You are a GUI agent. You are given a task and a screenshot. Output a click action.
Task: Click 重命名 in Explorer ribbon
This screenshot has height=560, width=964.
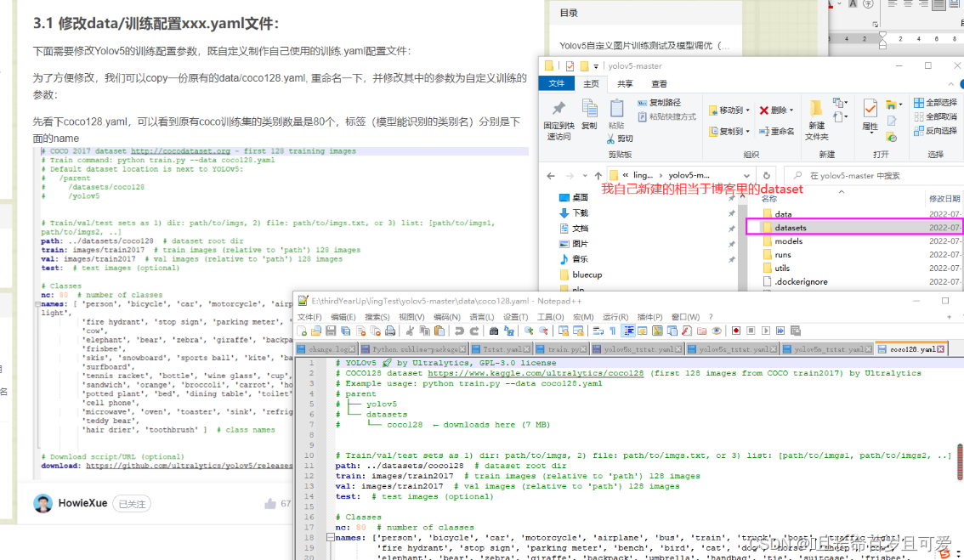(x=776, y=131)
